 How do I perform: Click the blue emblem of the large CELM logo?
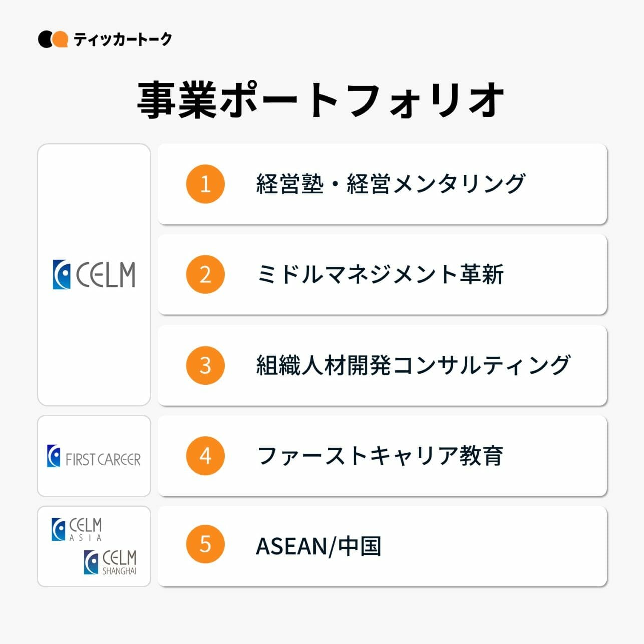(x=62, y=274)
